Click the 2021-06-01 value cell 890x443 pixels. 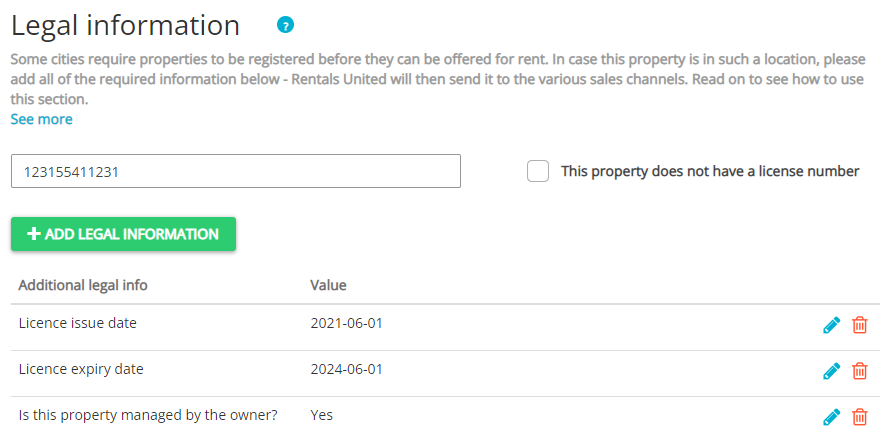[347, 323]
